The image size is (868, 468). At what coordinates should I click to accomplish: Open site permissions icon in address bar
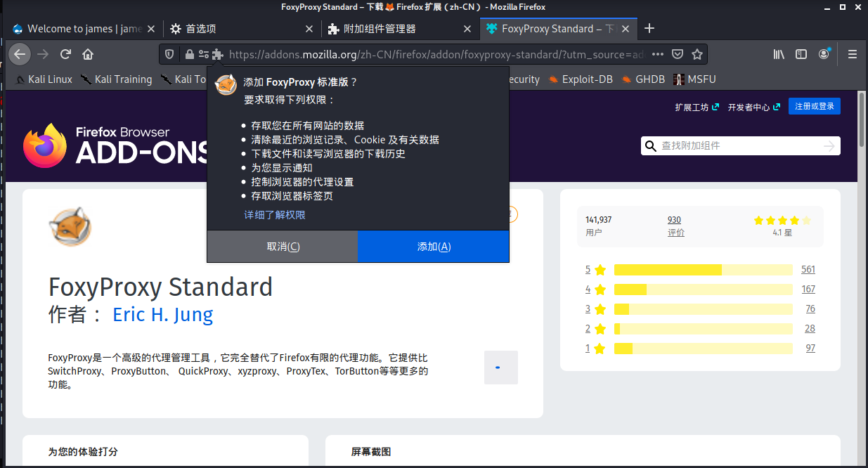[204, 54]
